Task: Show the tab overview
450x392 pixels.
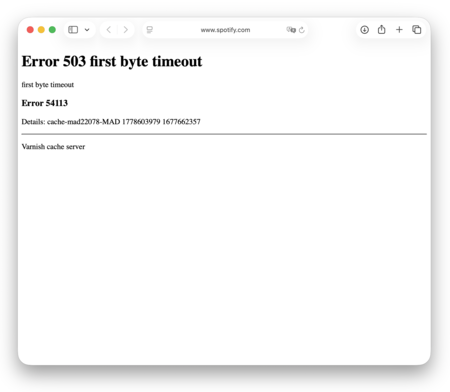Action: tap(417, 30)
